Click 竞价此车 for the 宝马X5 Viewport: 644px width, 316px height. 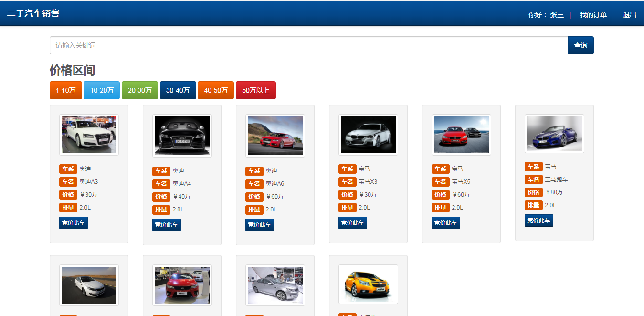[x=446, y=223]
